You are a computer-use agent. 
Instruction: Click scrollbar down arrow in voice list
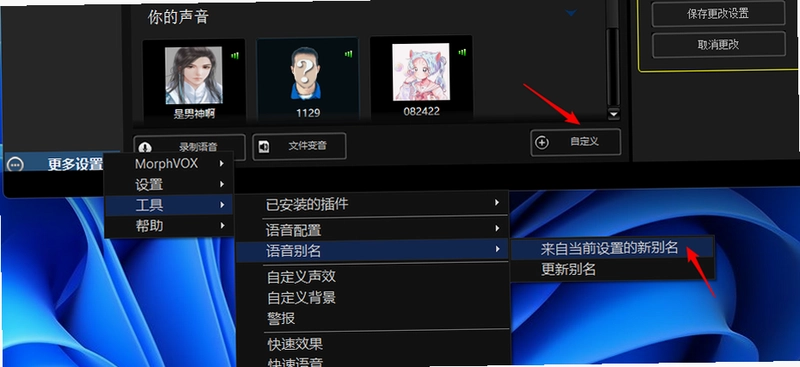[614, 114]
